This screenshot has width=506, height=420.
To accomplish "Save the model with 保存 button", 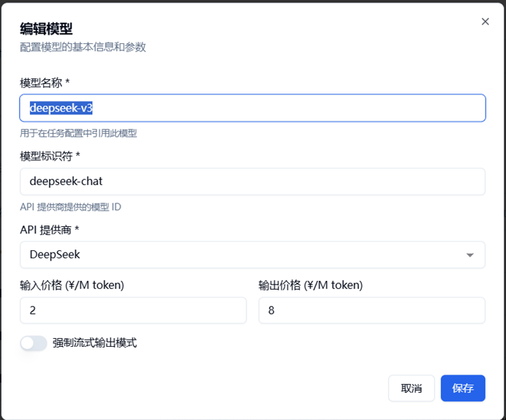I will coord(462,389).
